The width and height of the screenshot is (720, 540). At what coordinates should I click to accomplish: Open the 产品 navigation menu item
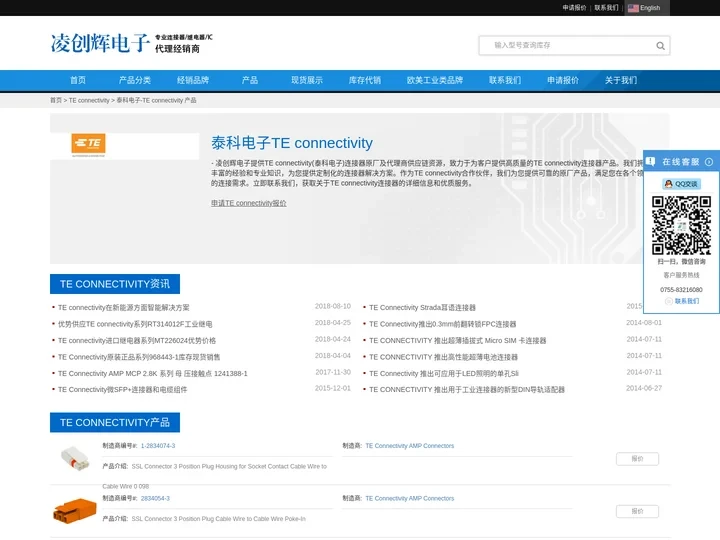pyautogui.click(x=250, y=80)
